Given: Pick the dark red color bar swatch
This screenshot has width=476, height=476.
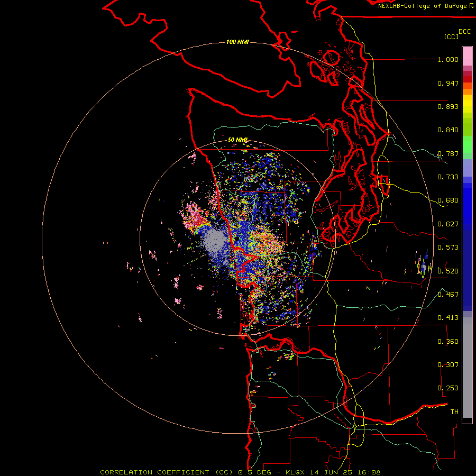Looking at the screenshot, I should (x=467, y=79).
